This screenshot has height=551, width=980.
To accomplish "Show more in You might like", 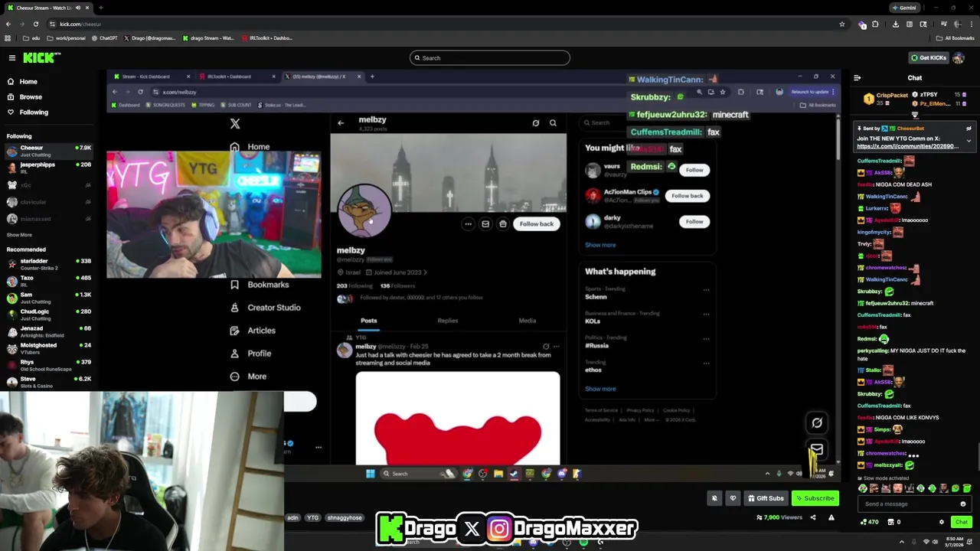I will 600,245.
